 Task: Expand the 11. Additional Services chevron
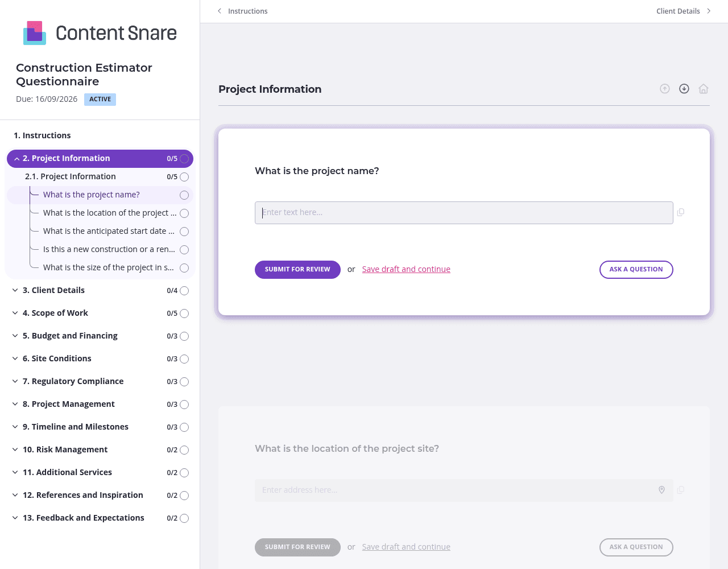[15, 472]
